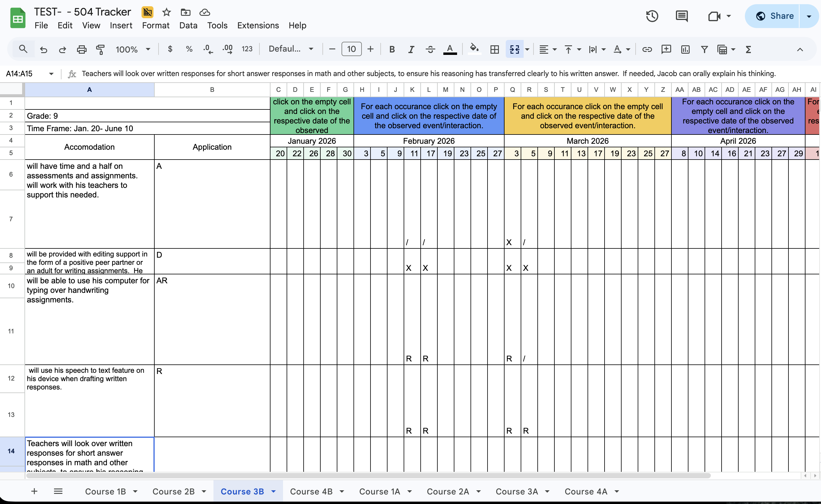
Task: Click the add new sheet plus button
Action: (34, 491)
